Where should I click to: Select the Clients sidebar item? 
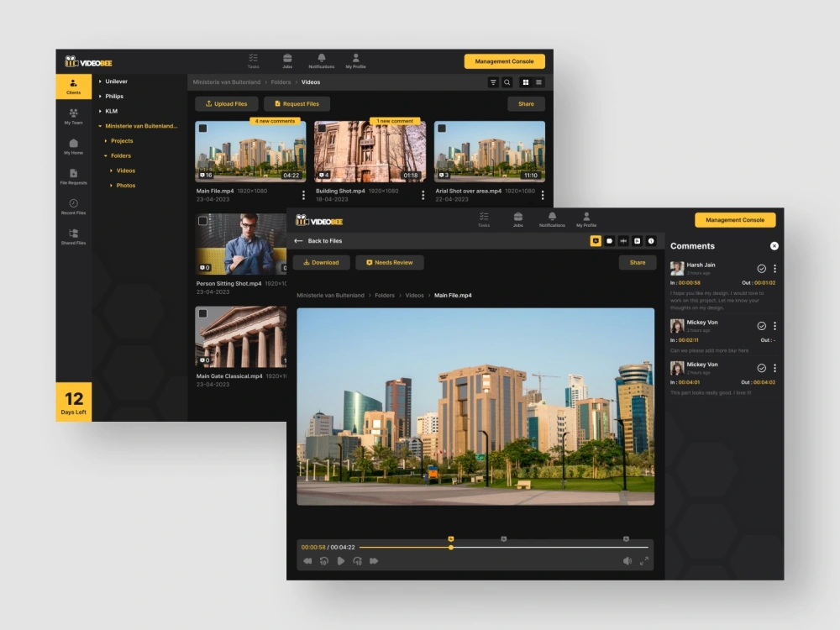73,87
